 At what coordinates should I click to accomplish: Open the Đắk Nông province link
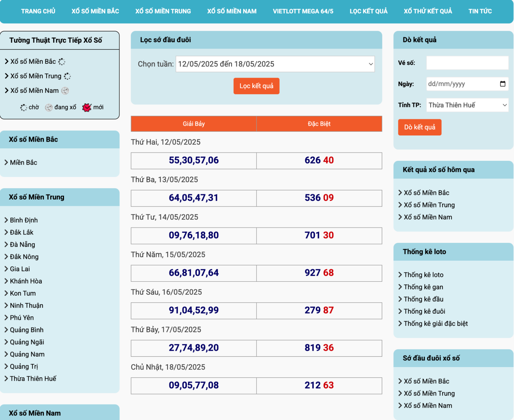[24, 257]
